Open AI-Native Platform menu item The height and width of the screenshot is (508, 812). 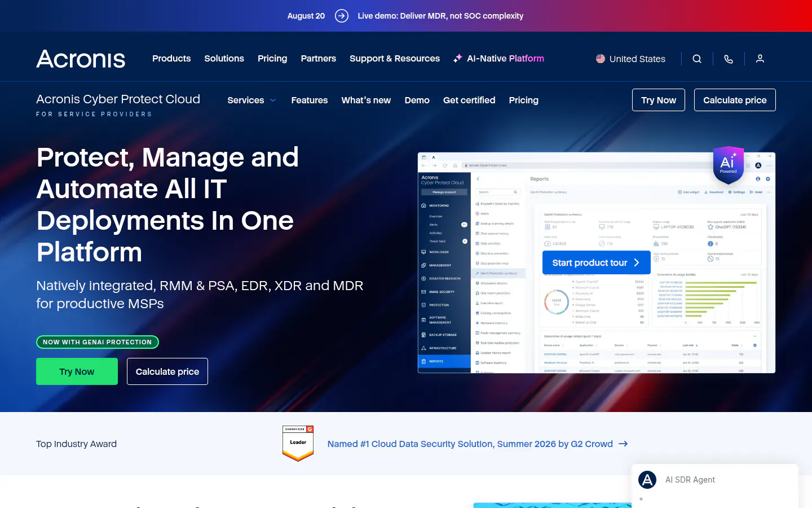(498, 58)
